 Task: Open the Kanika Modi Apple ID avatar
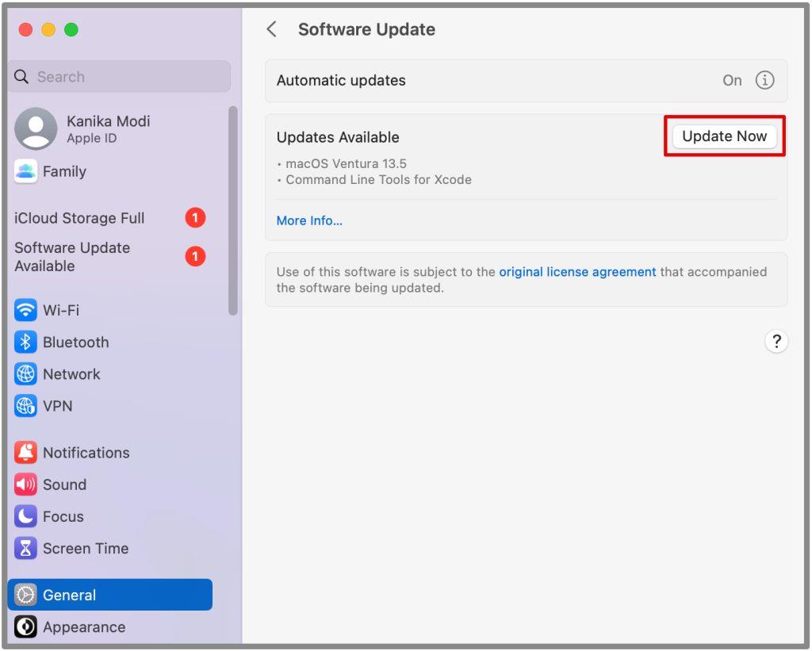36,128
